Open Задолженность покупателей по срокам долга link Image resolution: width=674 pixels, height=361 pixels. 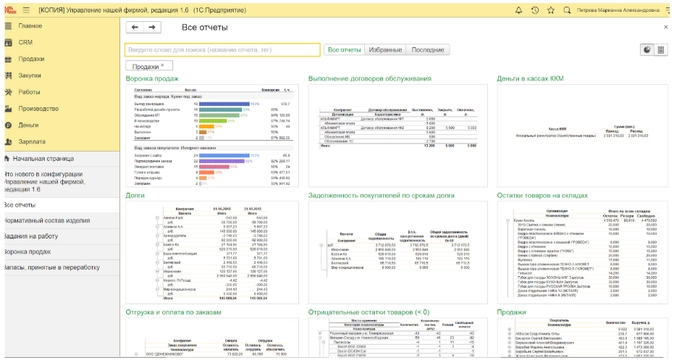[x=381, y=196]
